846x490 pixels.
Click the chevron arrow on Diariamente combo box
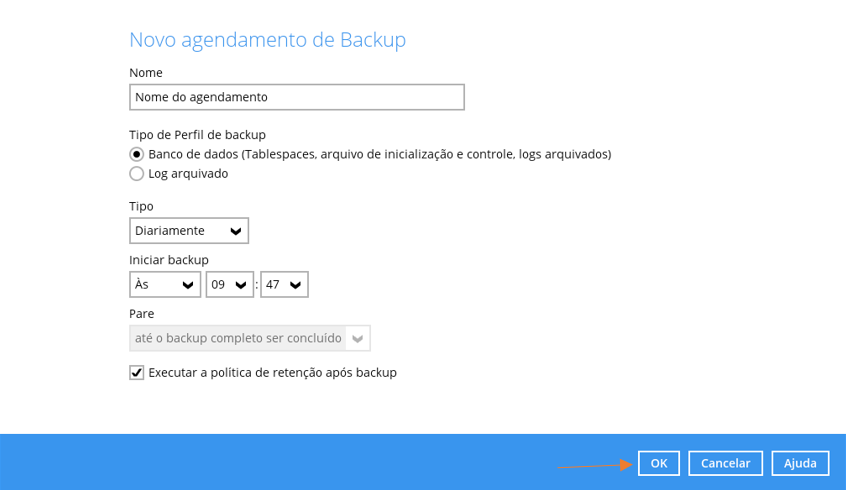coord(236,231)
